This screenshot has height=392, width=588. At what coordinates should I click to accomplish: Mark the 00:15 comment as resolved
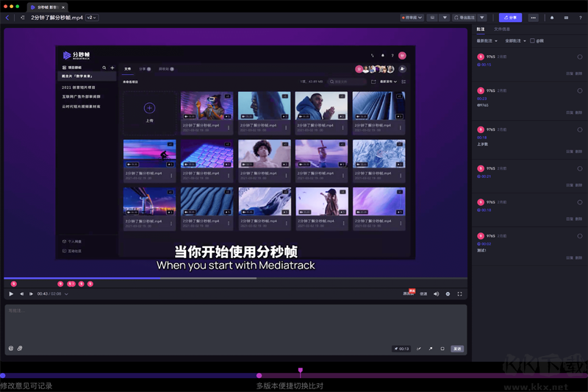point(580,57)
